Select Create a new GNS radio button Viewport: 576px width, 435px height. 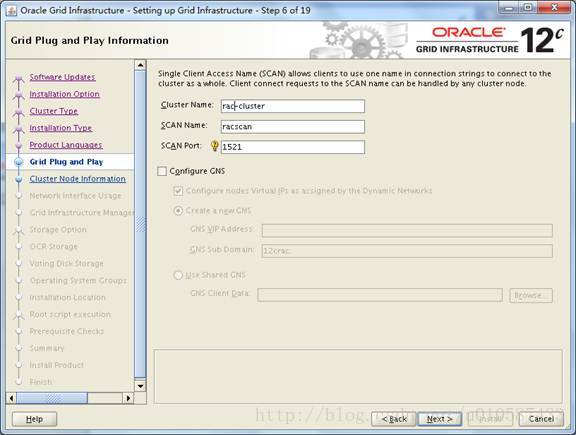178,211
